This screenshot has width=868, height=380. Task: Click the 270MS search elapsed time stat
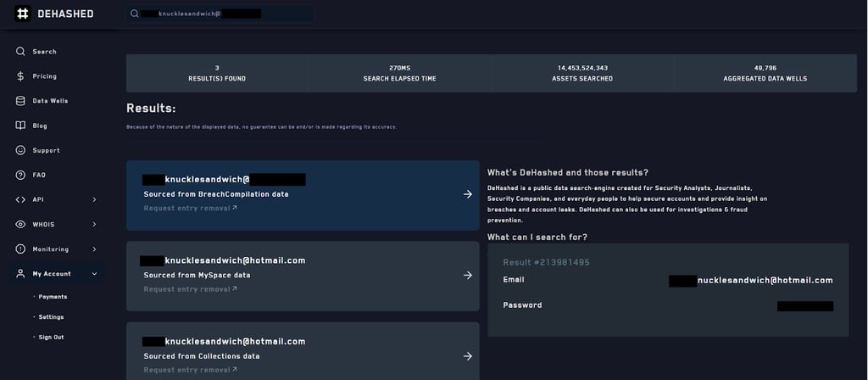(x=400, y=73)
